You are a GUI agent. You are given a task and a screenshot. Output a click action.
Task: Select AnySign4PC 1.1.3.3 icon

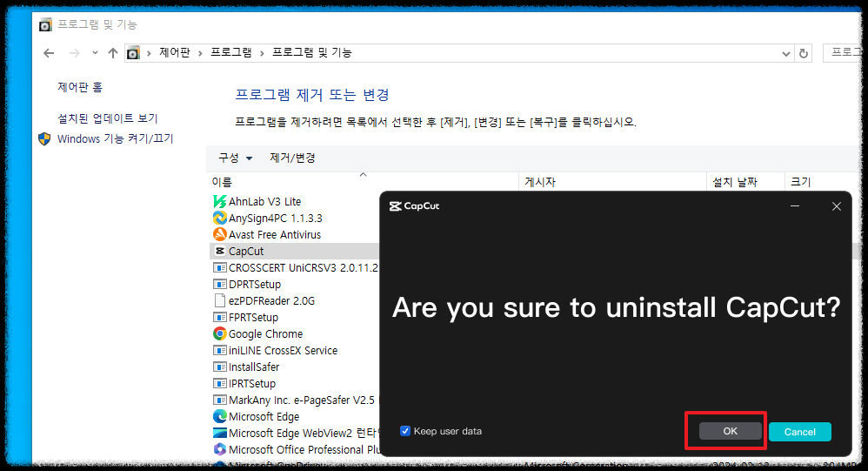point(220,218)
